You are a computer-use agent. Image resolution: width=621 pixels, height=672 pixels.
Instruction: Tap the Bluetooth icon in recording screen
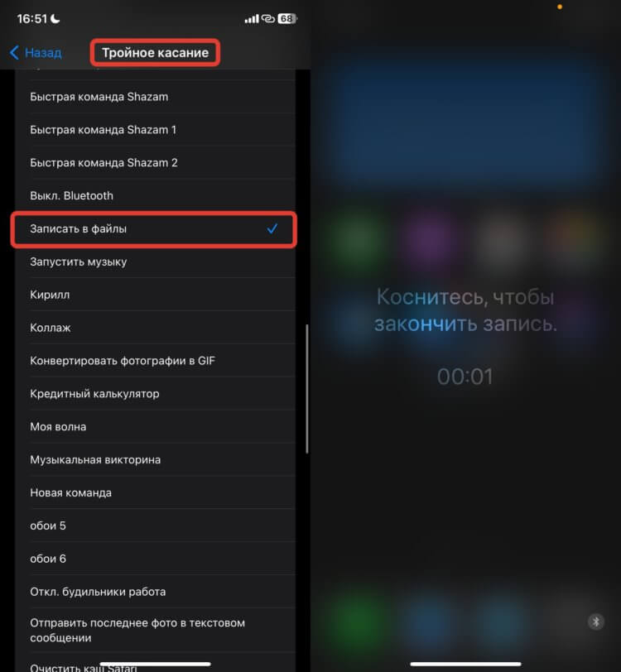[x=595, y=622]
